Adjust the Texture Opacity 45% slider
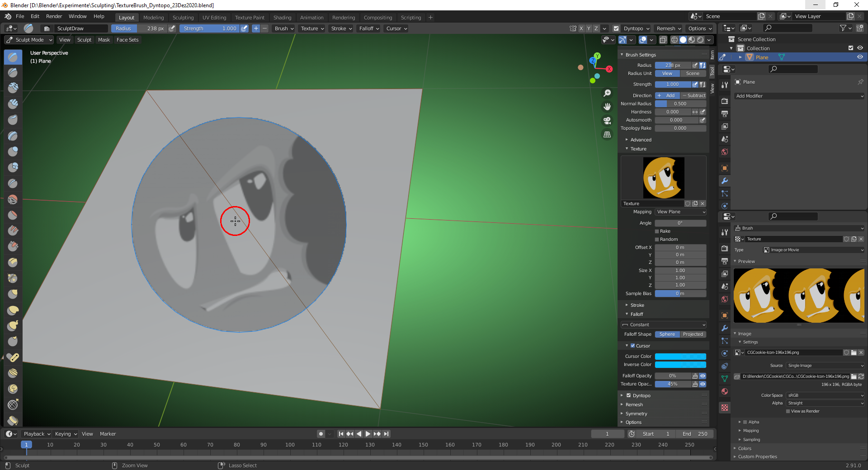Screen dimensions: 868x470 point(673,384)
